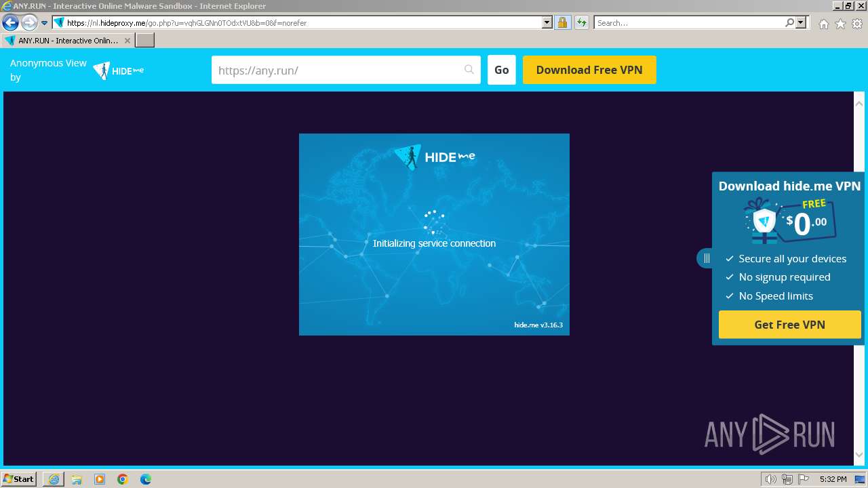The height and width of the screenshot is (488, 868).
Task: Expand the address bar autocomplete dropdown
Action: coord(547,22)
